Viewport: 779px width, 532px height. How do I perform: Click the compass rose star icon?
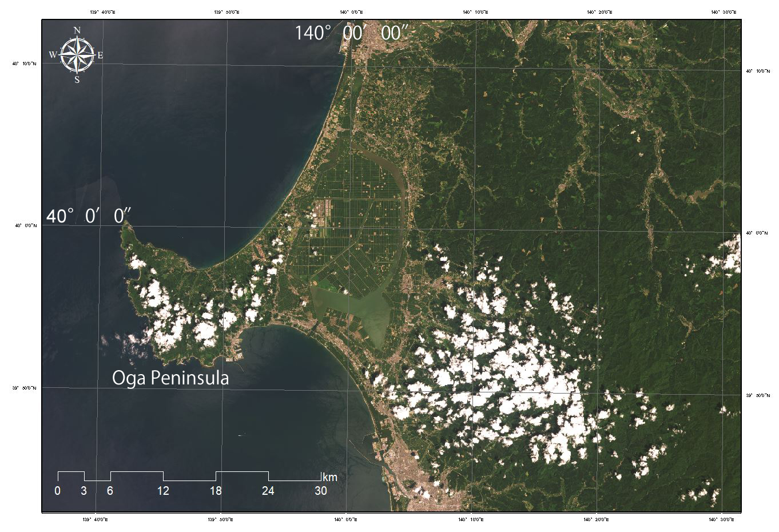(x=77, y=55)
